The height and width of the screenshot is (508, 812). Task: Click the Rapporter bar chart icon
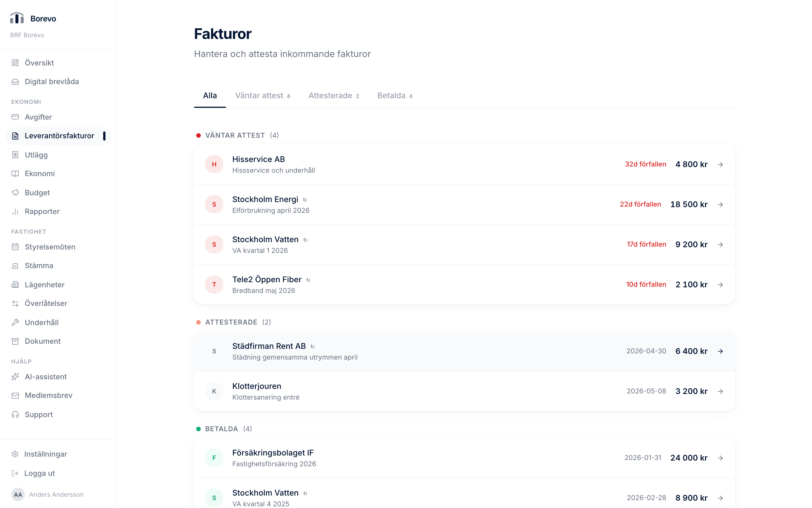pos(15,211)
